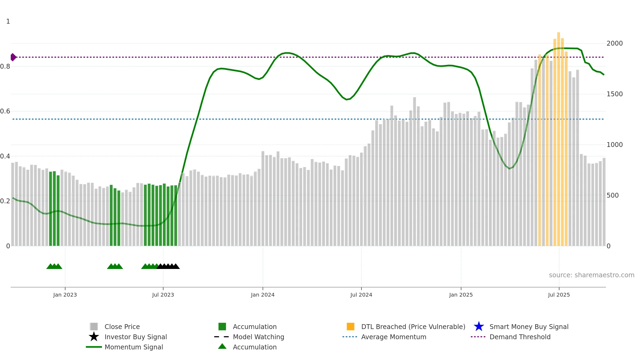
Task: Click the orange DTL Breached legend icon
Action: click(x=350, y=326)
